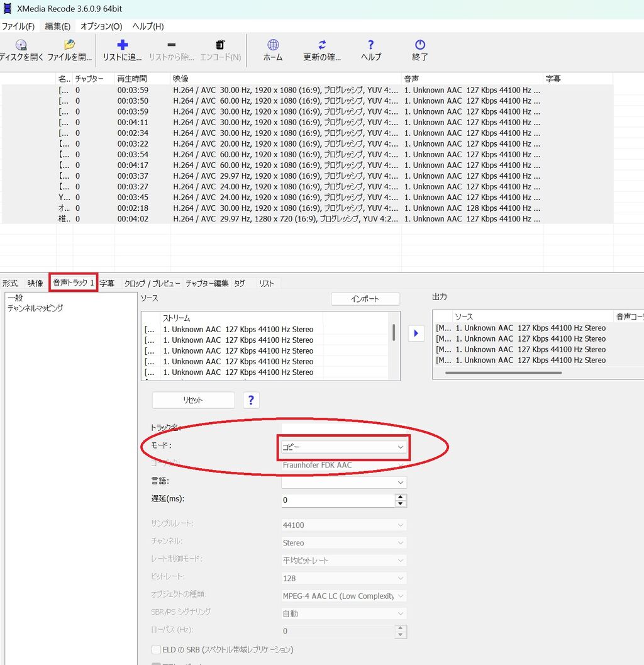Screen dimensions: 644x665
Task: Open the ビットレート dropdown showing 128
Action: [344, 578]
